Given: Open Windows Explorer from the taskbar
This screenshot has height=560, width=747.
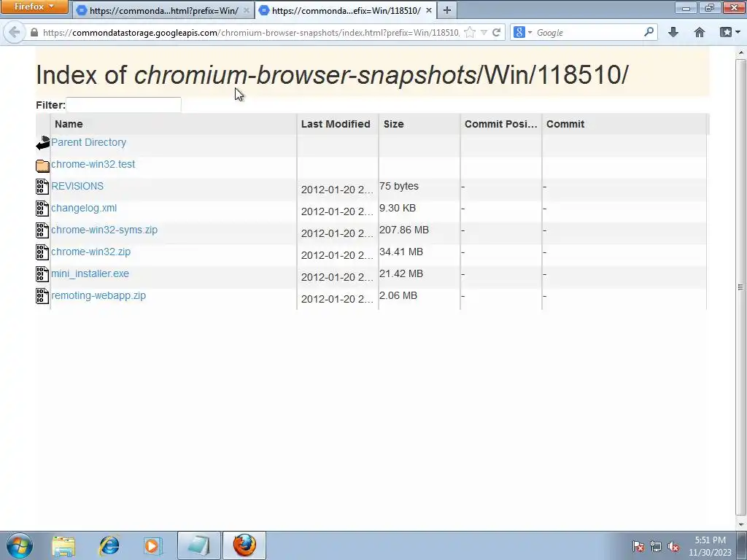Looking at the screenshot, I should pyautogui.click(x=63, y=545).
